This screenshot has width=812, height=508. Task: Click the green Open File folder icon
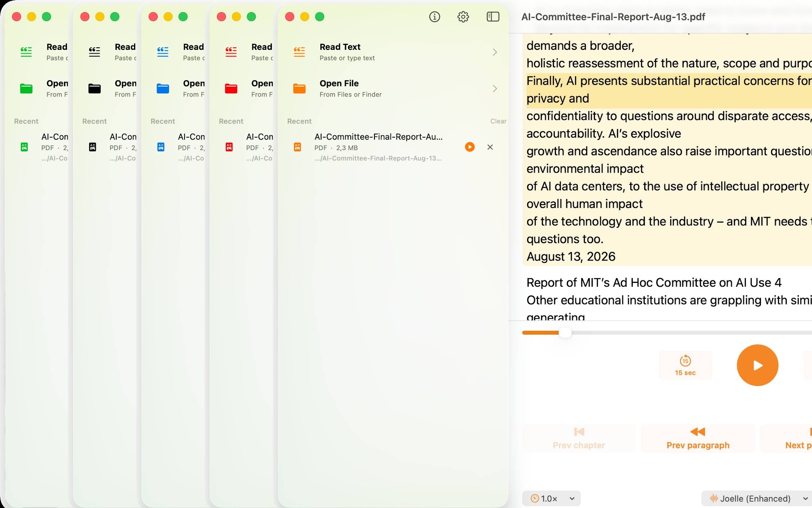pos(26,88)
